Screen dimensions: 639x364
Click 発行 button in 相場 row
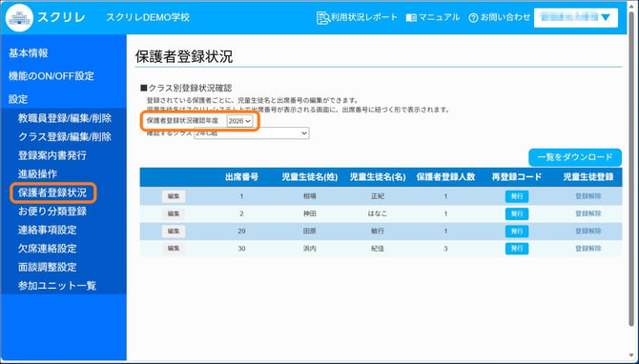(517, 196)
